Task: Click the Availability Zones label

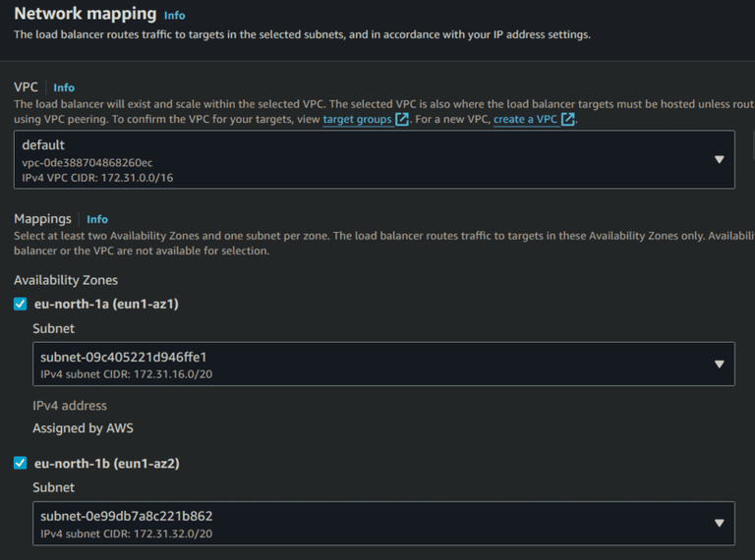Action: (x=66, y=280)
